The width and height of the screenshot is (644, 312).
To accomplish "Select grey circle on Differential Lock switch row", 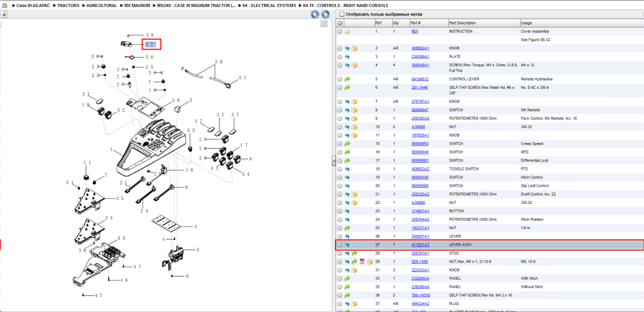I will click(339, 161).
